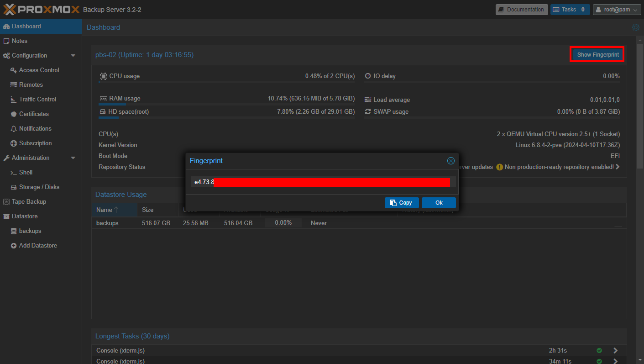Confirm the Fingerprint dialog with Ok
This screenshot has width=644, height=364.
click(x=439, y=203)
